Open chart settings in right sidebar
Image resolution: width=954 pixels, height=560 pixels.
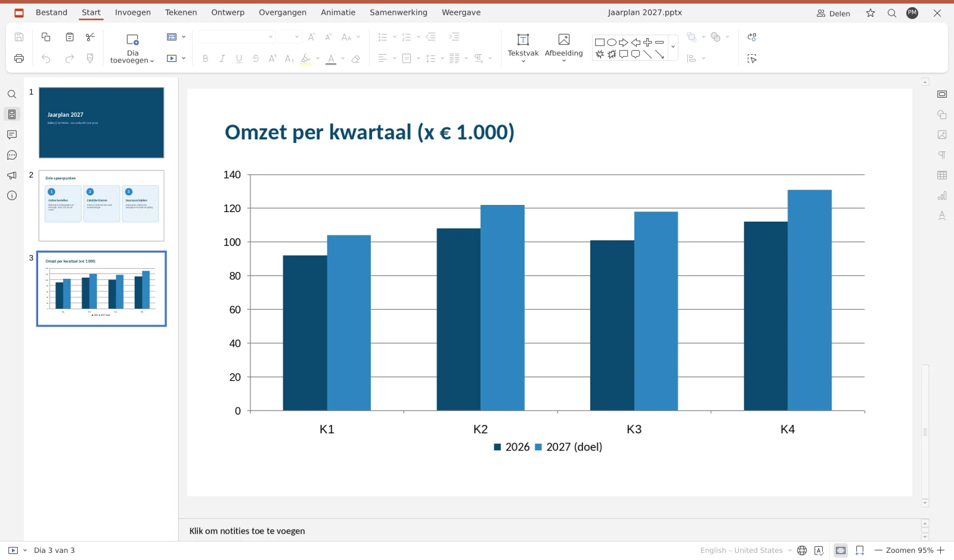tap(942, 195)
